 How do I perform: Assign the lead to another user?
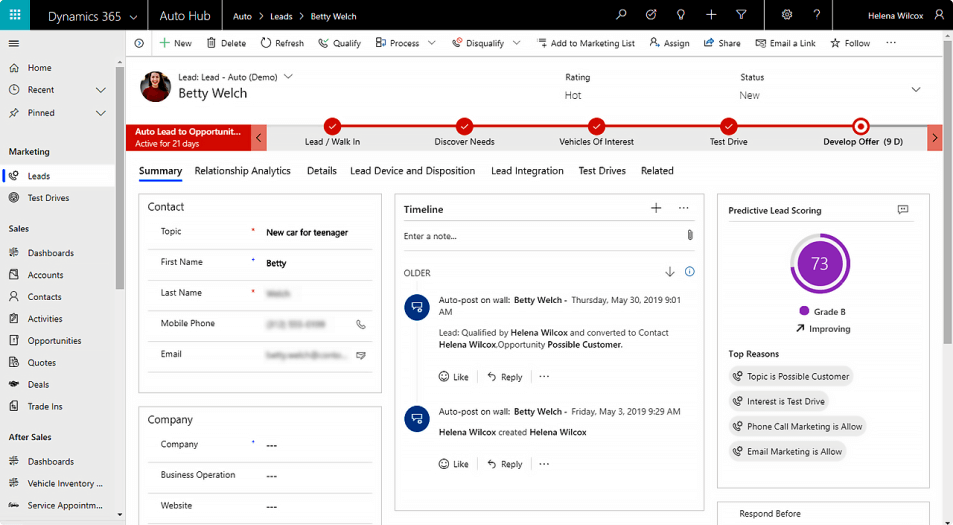[669, 43]
